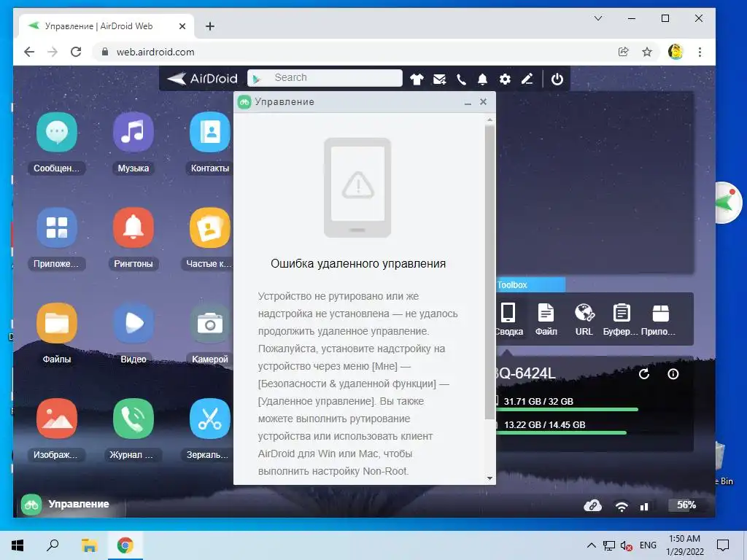
Task: Minimize the Управление dialog
Action: 468,102
